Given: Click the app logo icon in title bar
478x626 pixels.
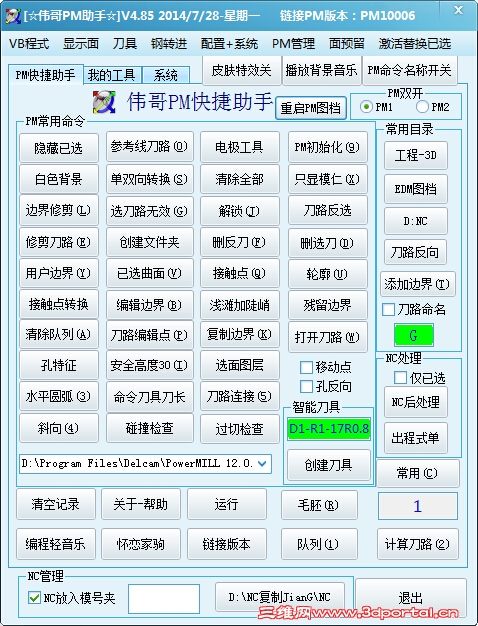Looking at the screenshot, I should tap(13, 16).
